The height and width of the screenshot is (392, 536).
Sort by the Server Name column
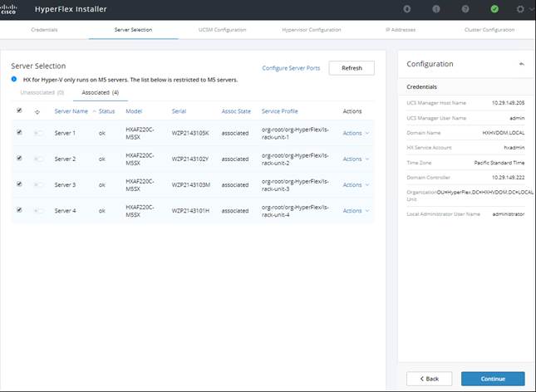(71, 111)
